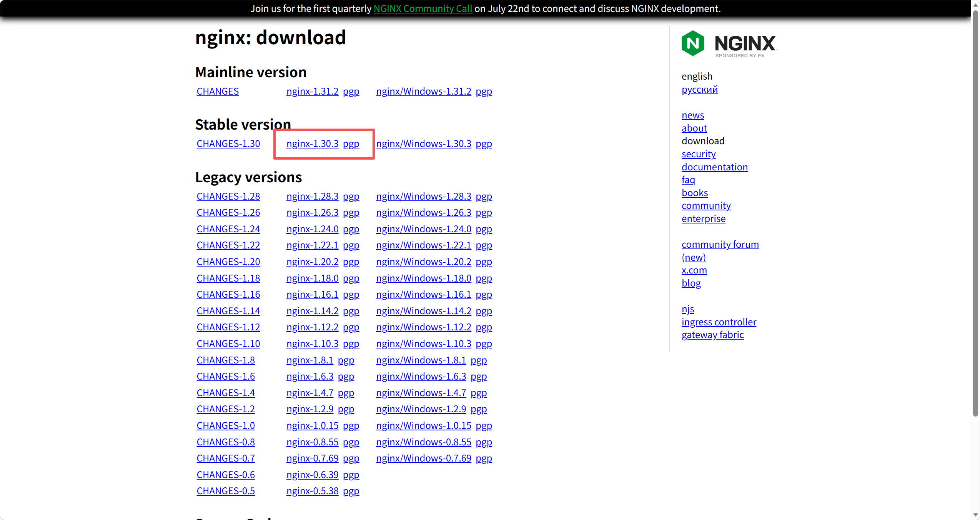Download nginx/Windows-1.22.1 build
980x520 pixels.
coord(423,245)
